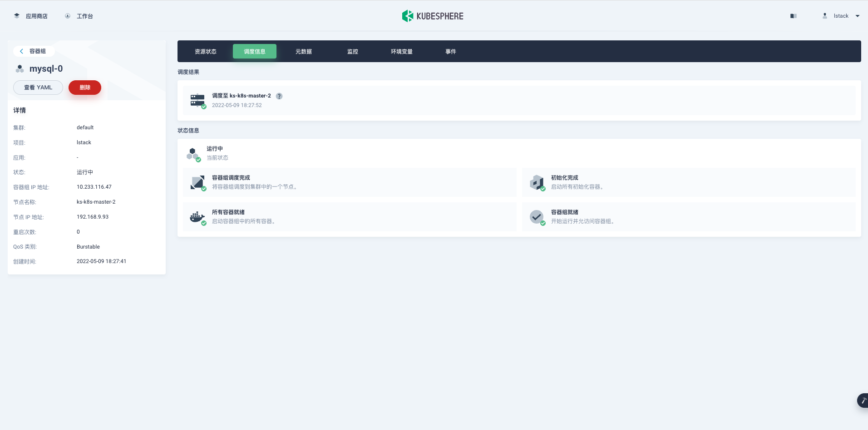The height and width of the screenshot is (430, 868).
Task: Click the node server icon in 调度结果
Action: [x=198, y=101]
